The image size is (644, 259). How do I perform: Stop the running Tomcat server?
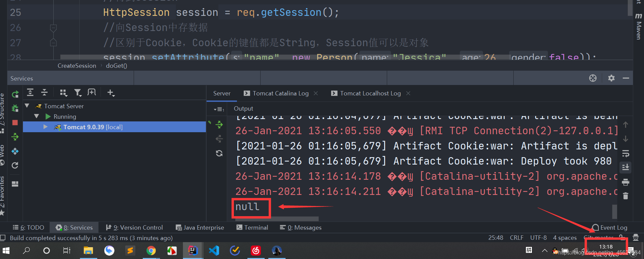point(15,123)
